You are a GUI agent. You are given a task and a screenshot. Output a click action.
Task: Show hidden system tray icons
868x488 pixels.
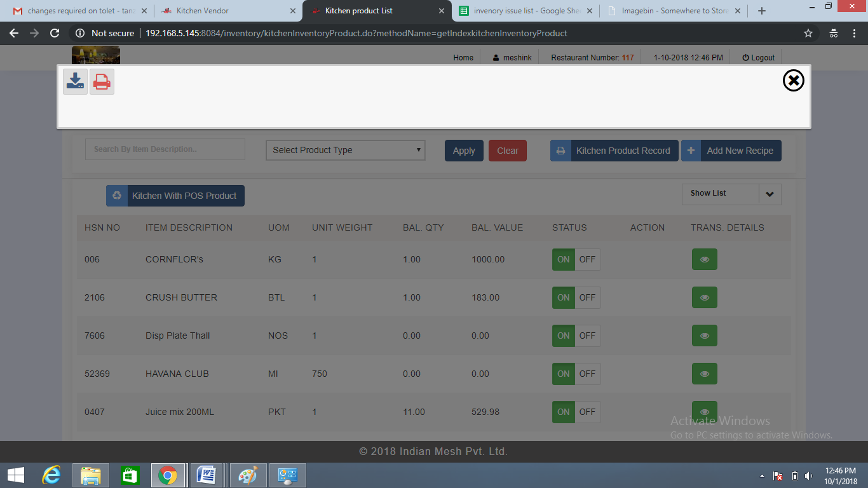tap(762, 476)
